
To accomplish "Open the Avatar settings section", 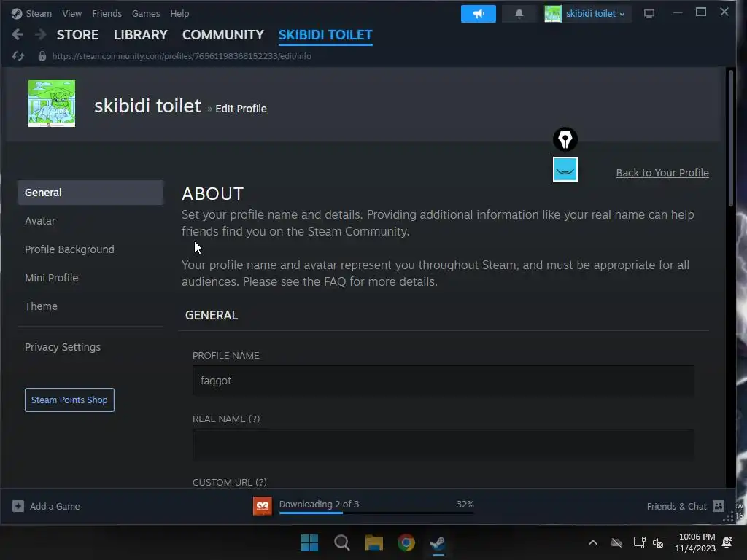I will click(x=40, y=221).
